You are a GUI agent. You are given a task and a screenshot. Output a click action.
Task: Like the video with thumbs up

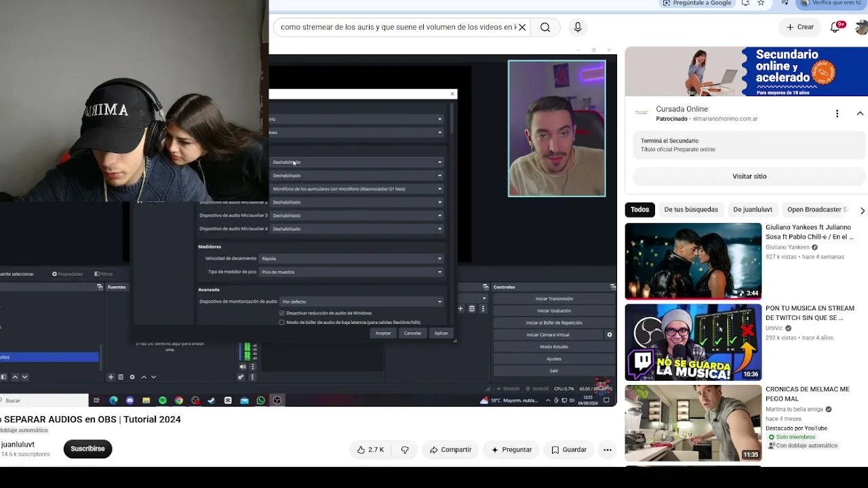click(x=371, y=449)
